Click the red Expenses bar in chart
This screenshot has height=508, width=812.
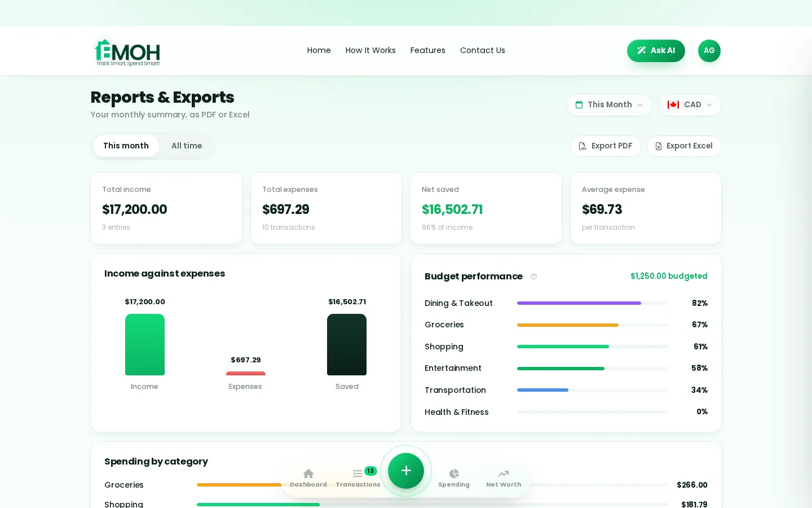[x=246, y=373]
